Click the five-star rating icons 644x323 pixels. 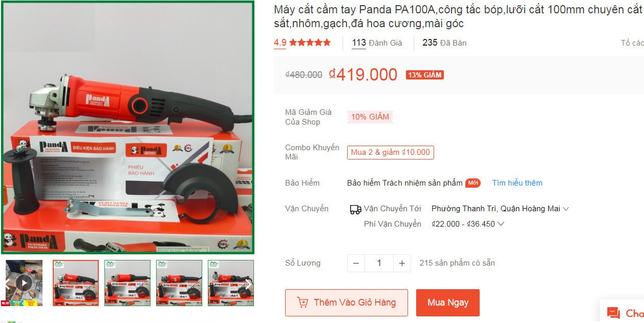click(310, 43)
